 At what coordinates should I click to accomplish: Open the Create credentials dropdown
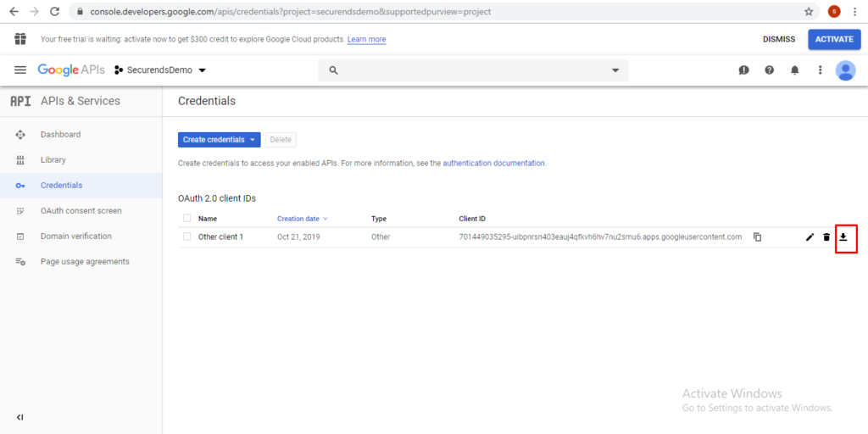coord(220,140)
